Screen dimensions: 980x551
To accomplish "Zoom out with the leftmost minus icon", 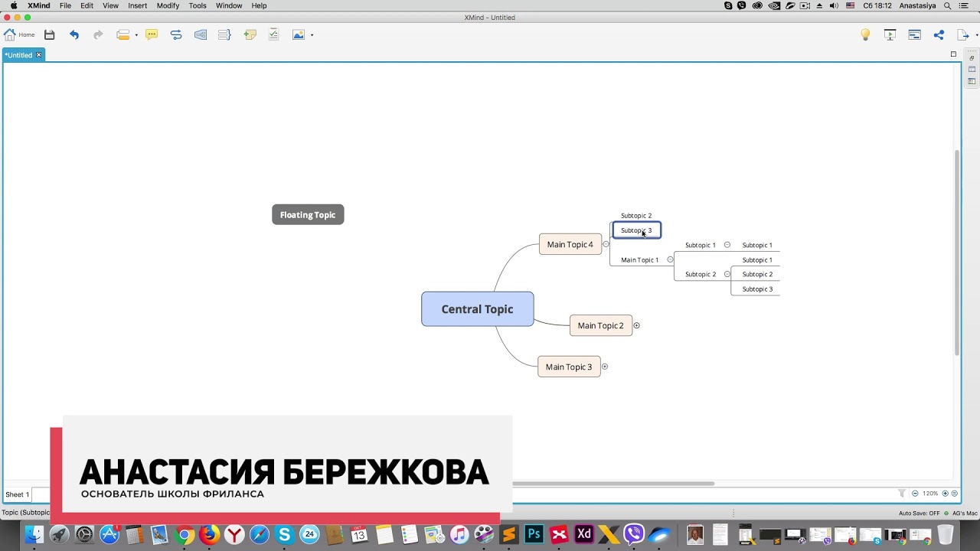I will pyautogui.click(x=915, y=494).
